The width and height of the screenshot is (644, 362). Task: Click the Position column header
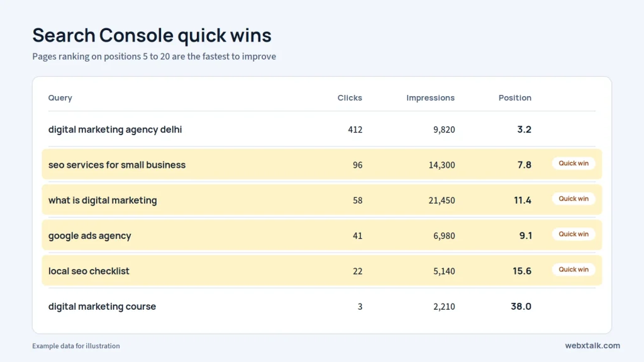coord(515,97)
